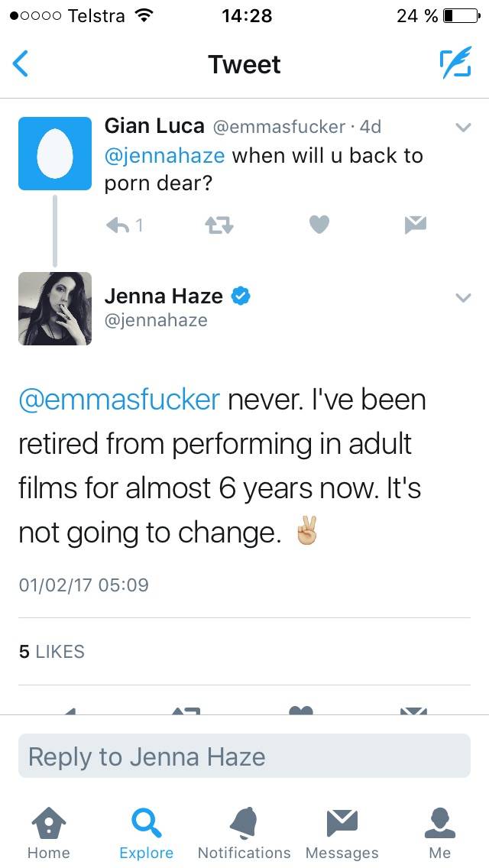Image resolution: width=489 pixels, height=868 pixels.
Task: Tap the @jennahaze mention link
Action: click(x=164, y=156)
